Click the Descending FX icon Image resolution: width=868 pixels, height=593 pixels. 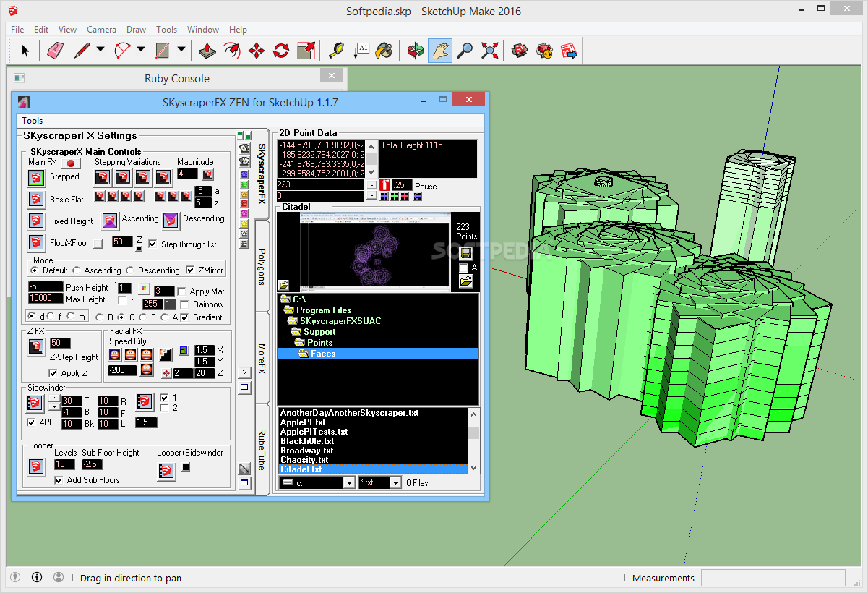coord(171,220)
